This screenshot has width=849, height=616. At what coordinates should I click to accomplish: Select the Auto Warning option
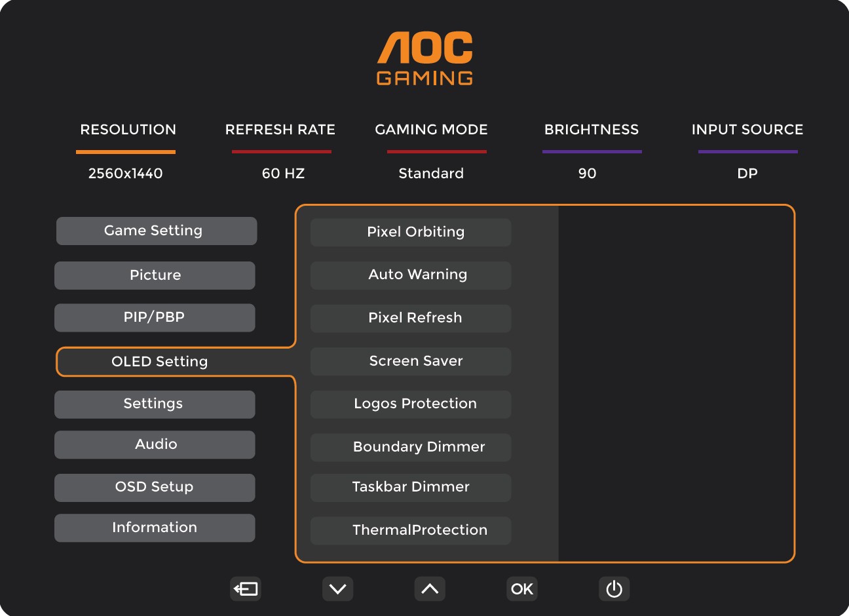(x=411, y=275)
